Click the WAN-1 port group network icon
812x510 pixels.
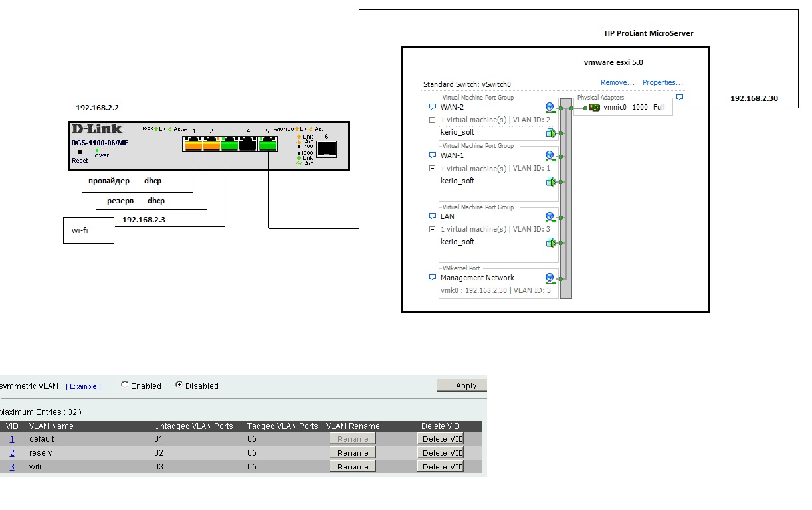coord(550,156)
